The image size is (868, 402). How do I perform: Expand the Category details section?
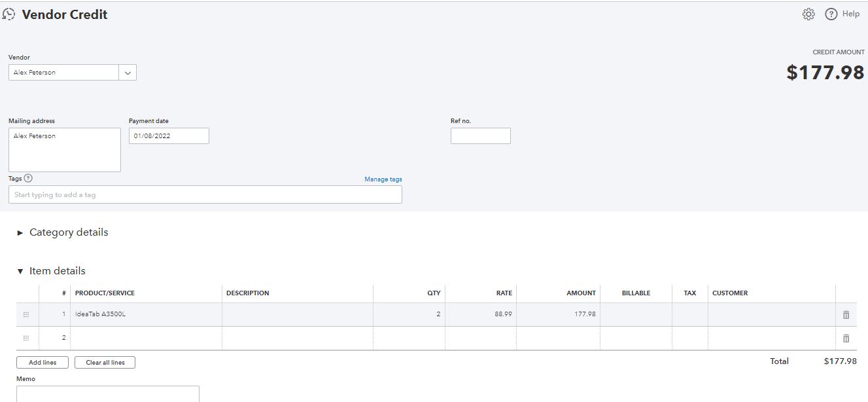pyautogui.click(x=20, y=233)
